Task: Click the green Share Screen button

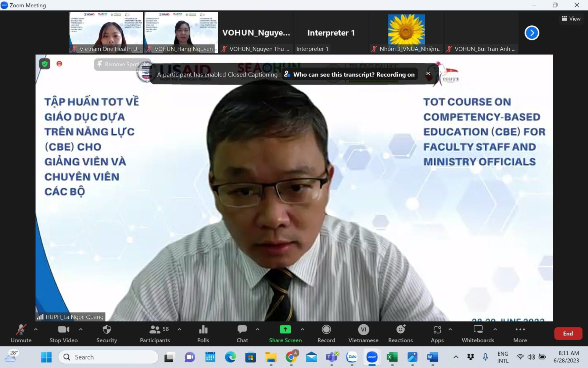Action: tap(285, 333)
